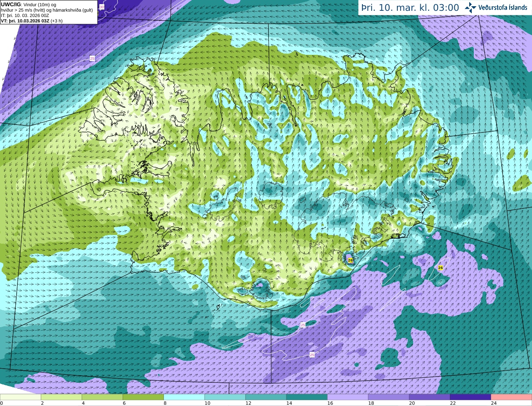Click the 18–20 m/s purple legend swatch
Viewport: 532px width, 406px height.
click(x=389, y=397)
